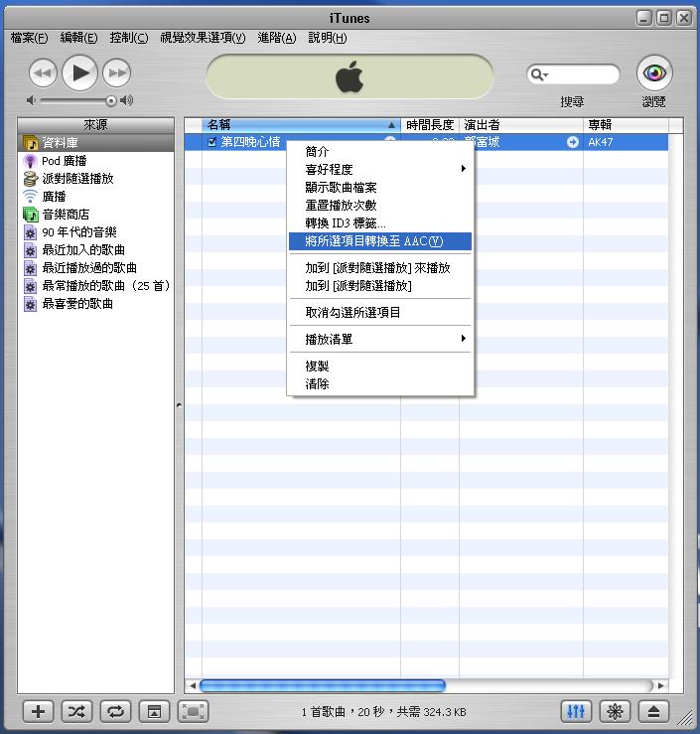Click the horizontal scrollbar in song list

pyautogui.click(x=323, y=685)
